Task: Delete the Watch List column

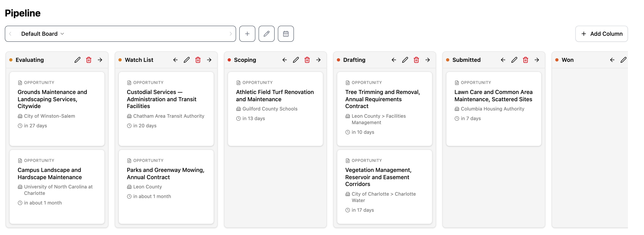Action: [198, 60]
